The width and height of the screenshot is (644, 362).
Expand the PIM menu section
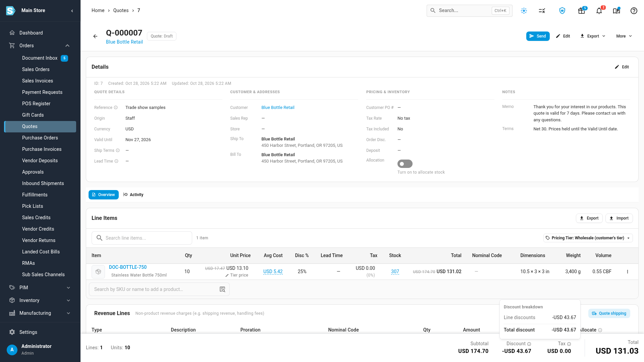(x=68, y=288)
